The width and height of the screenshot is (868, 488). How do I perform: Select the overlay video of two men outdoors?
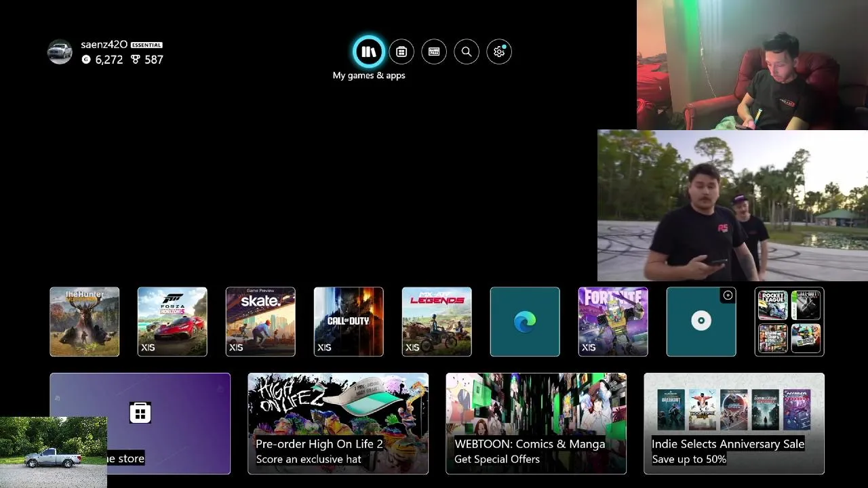[732, 205]
